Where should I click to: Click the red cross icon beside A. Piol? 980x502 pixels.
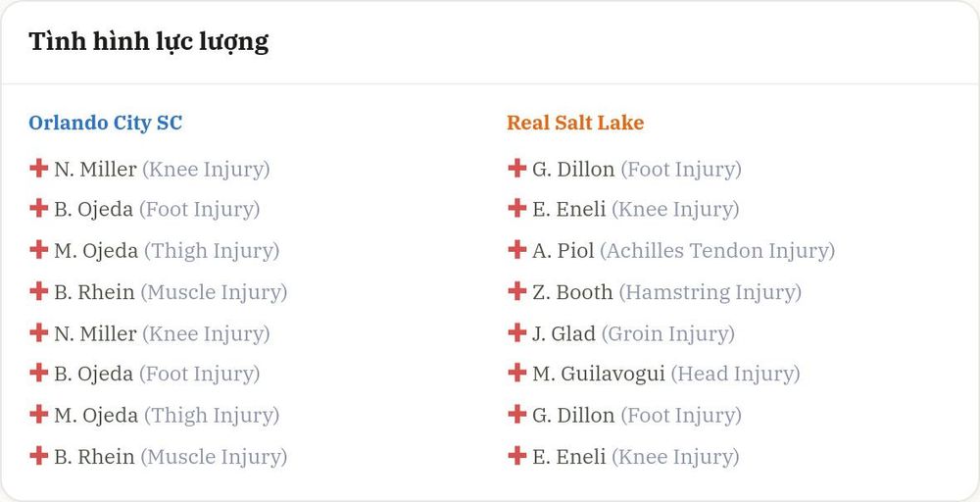[516, 250]
